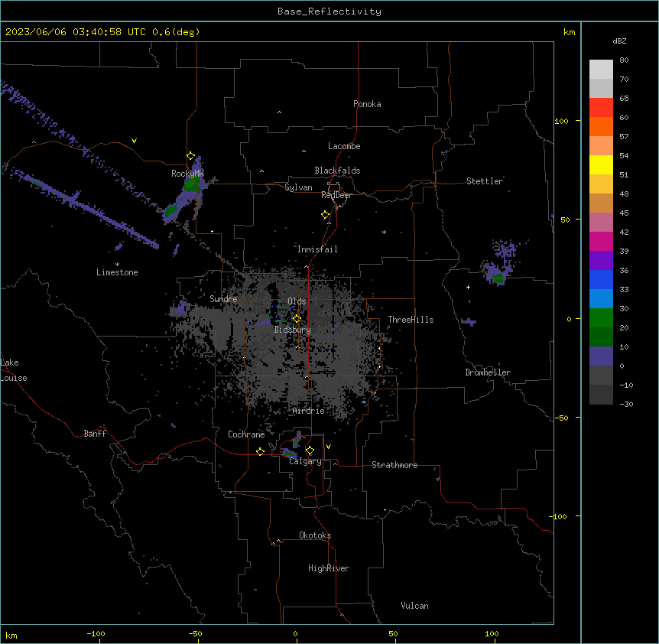This screenshot has height=644, width=659.
Task: Click the 30 dBZ green color swatch
Action: pos(601,318)
